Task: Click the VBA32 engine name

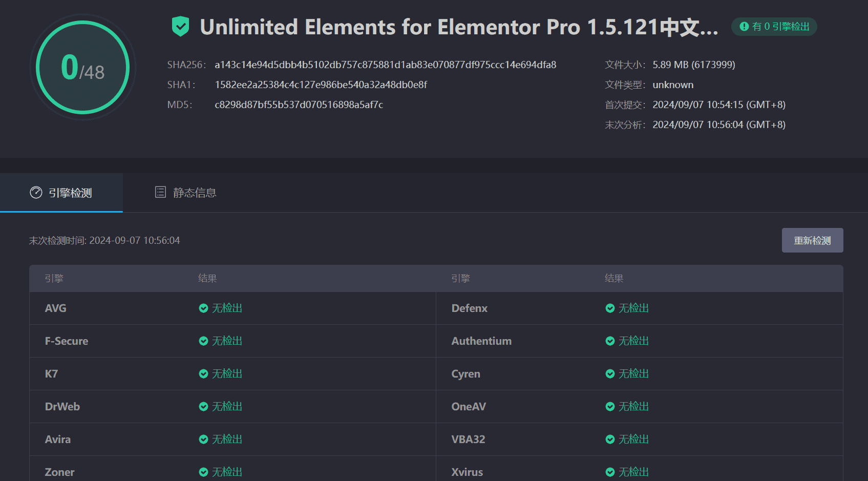Action: point(468,440)
